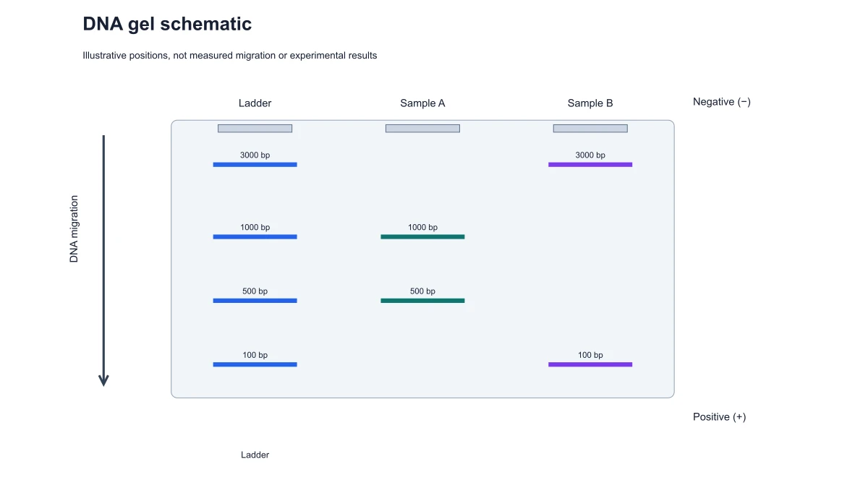Click the purple 3000 bp Sample B band

[590, 165]
